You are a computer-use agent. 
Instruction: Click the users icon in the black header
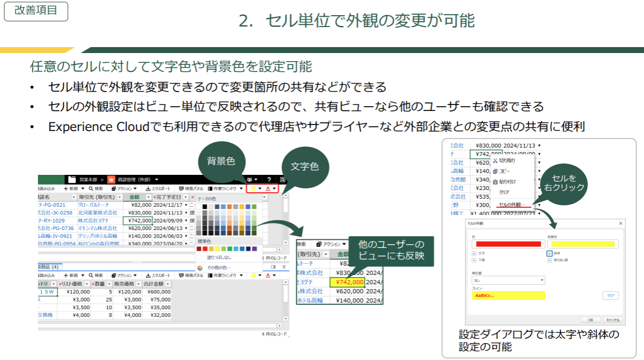point(249,179)
